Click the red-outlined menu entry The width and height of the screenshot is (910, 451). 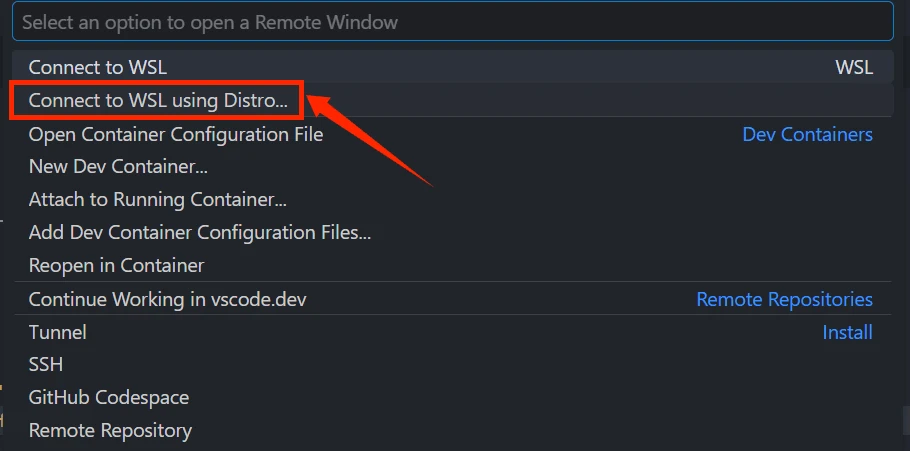pyautogui.click(x=157, y=100)
